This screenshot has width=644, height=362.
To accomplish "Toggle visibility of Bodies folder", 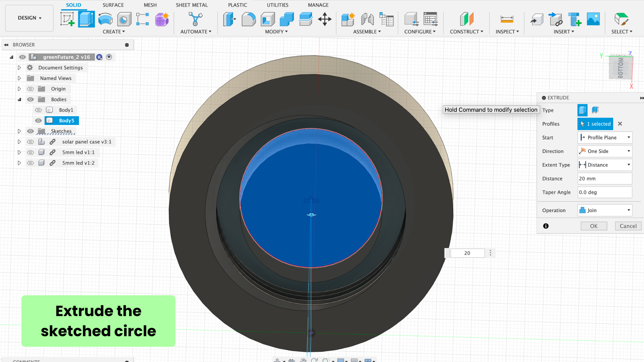I will (x=30, y=99).
